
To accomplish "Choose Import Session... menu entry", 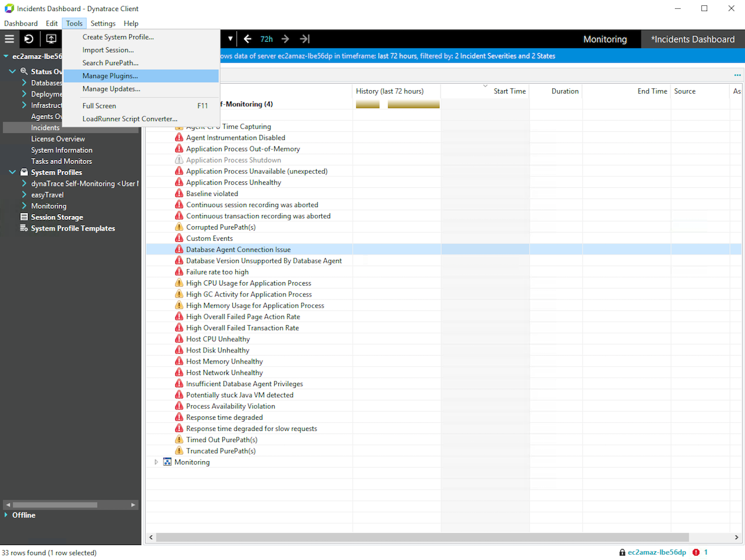I will pyautogui.click(x=141, y=50).
